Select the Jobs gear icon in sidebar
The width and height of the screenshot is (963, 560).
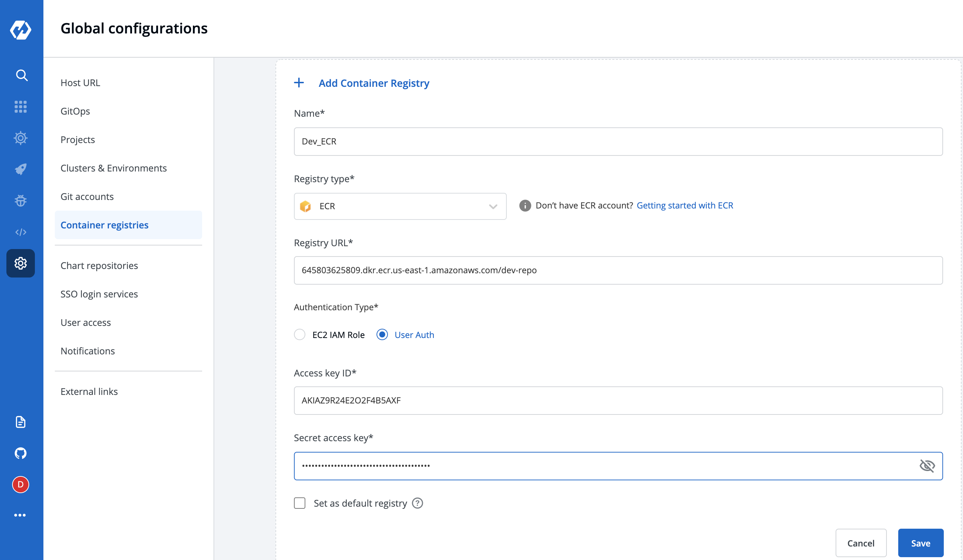(20, 138)
